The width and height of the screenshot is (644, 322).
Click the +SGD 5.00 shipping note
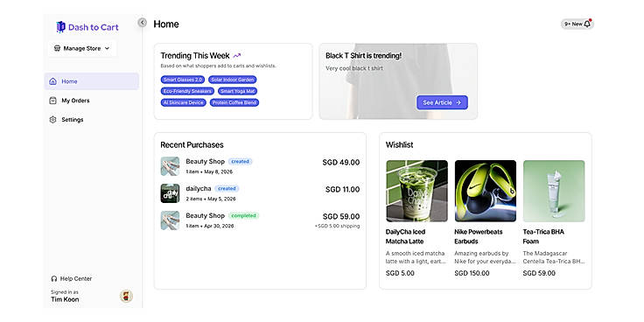pyautogui.click(x=337, y=227)
